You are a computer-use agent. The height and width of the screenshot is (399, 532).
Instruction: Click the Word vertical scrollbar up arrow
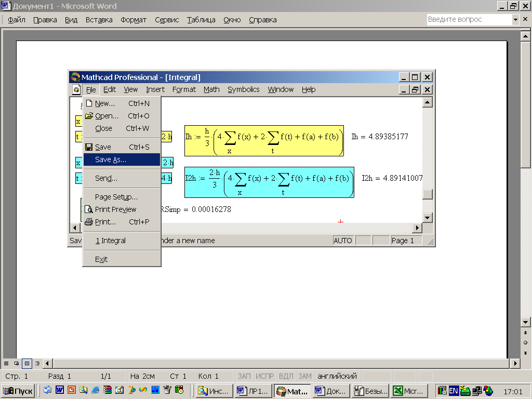click(525, 36)
